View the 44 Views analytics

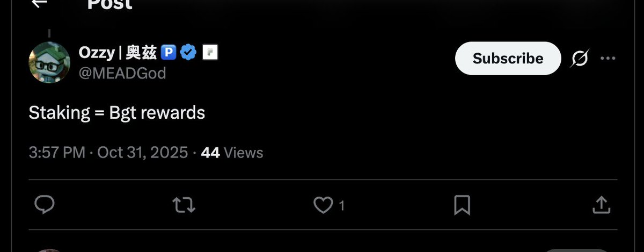232,153
